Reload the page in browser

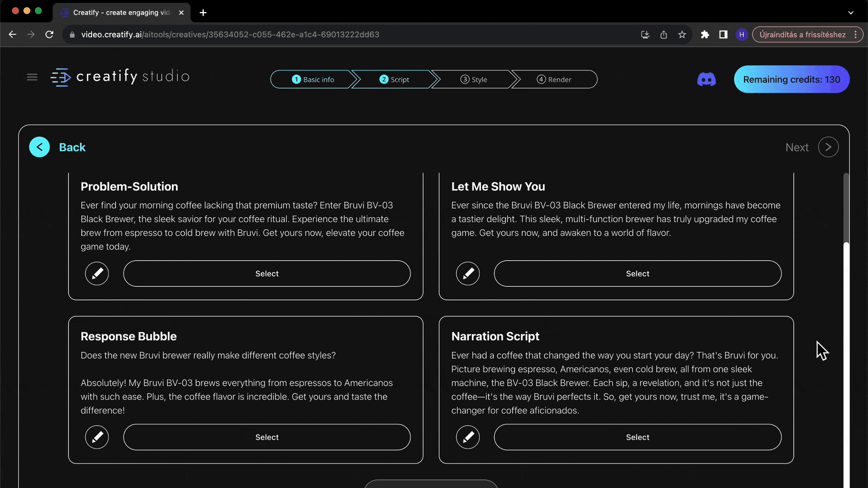tap(50, 35)
